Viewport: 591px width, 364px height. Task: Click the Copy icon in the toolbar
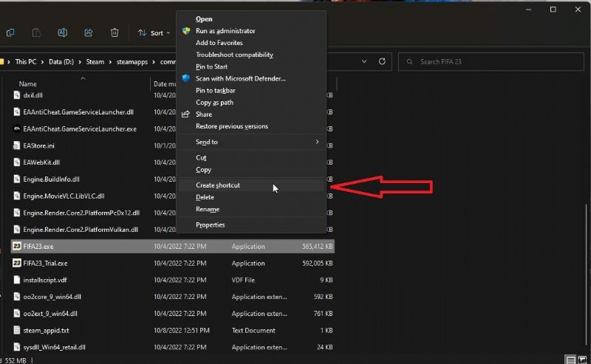(10, 32)
